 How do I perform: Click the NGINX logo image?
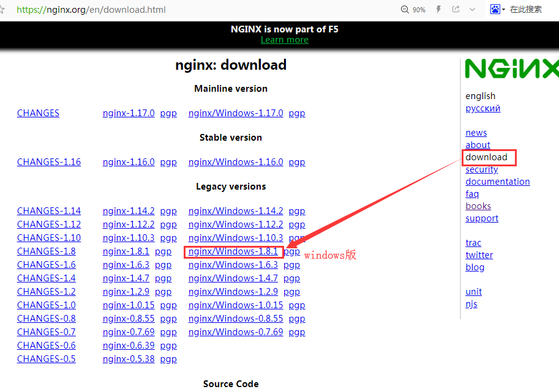click(511, 68)
